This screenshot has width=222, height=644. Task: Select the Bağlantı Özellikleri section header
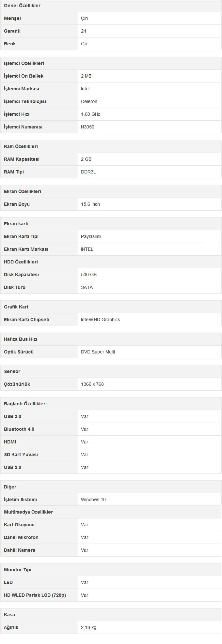[25, 404]
